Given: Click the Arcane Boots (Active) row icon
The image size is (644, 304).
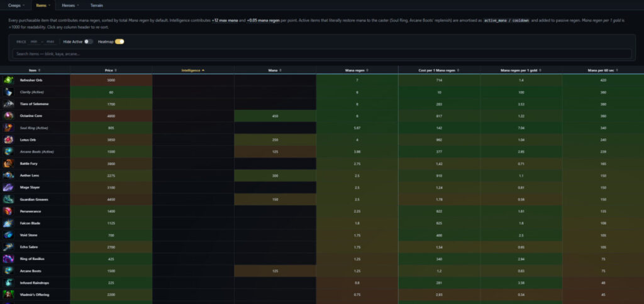Looking at the screenshot, I should (x=8, y=151).
